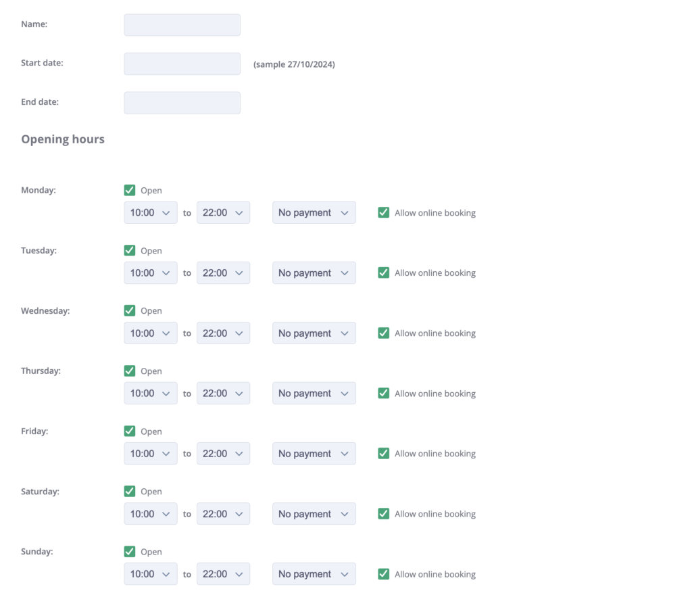Image resolution: width=692 pixels, height=616 pixels.
Task: Disable online booking for Saturday
Action: pyautogui.click(x=383, y=513)
